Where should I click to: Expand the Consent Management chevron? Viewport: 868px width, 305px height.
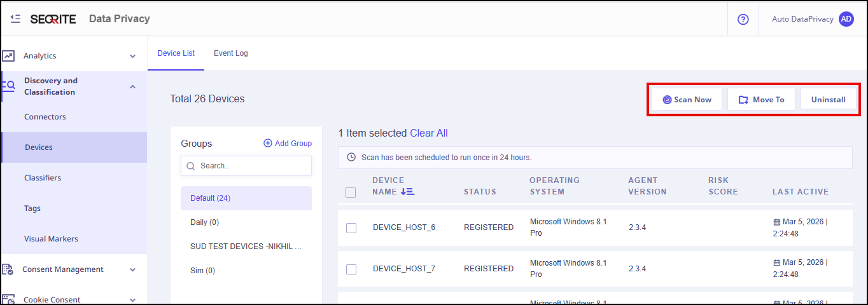(x=132, y=269)
